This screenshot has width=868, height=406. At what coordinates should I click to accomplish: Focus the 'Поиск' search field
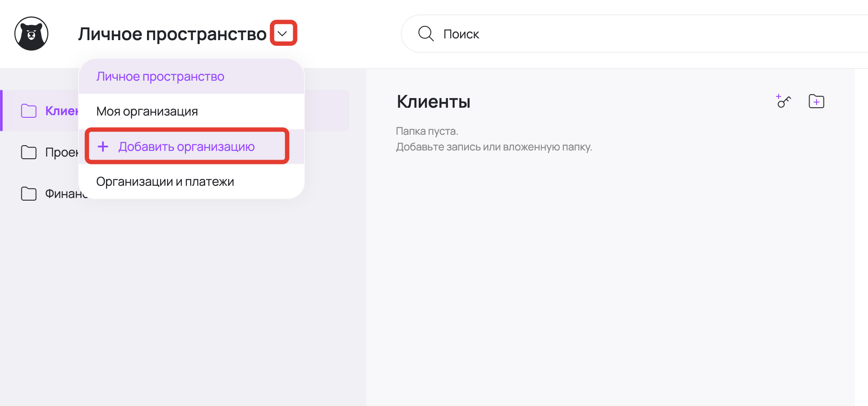[x=634, y=34]
